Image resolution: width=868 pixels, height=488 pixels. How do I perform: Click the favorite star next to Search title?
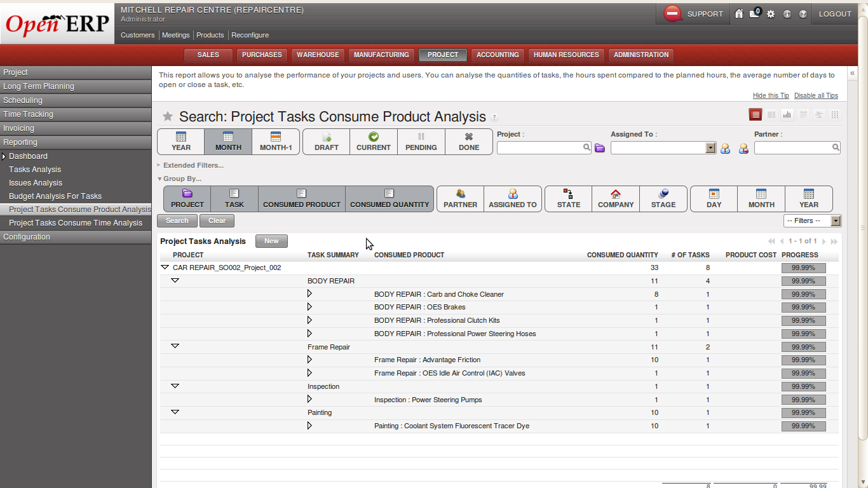click(x=168, y=116)
